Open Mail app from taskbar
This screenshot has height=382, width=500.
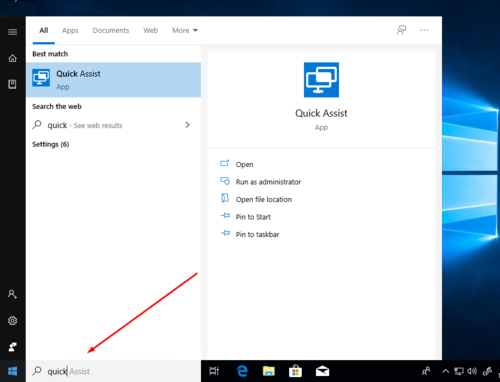[322, 371]
